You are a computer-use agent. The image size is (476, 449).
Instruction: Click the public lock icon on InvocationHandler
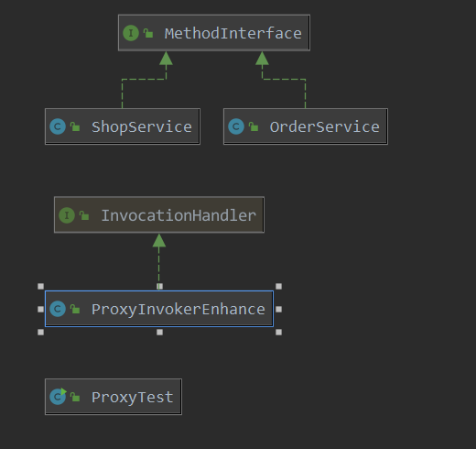pyautogui.click(x=84, y=215)
